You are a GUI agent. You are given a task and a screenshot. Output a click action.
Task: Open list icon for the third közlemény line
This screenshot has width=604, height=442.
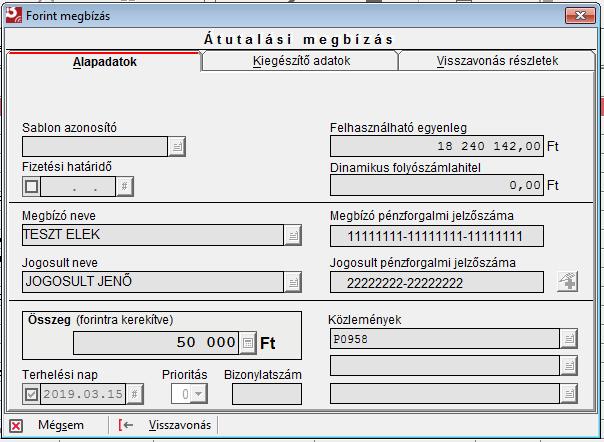[x=569, y=393]
